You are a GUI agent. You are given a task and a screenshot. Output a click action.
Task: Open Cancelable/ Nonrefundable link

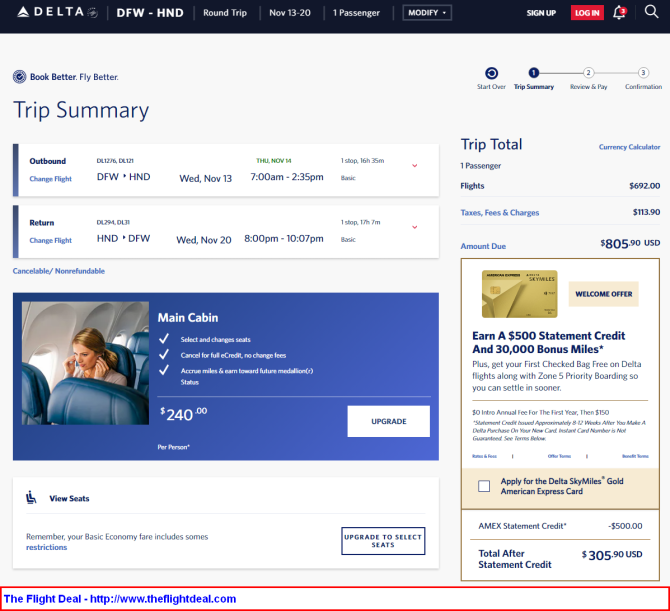[x=59, y=271]
